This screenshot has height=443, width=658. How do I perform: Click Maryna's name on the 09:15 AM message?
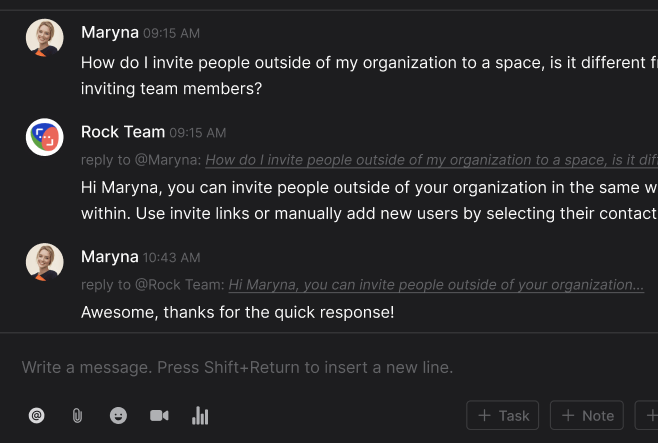[x=109, y=32]
